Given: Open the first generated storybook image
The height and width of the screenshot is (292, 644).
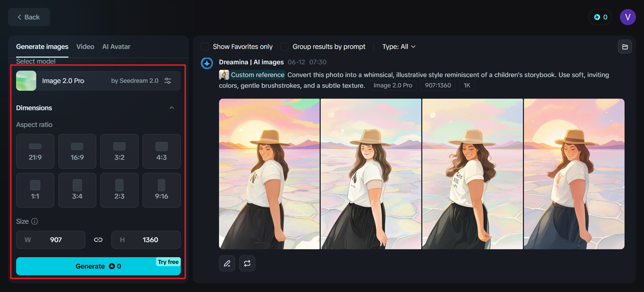Looking at the screenshot, I should pos(269,174).
